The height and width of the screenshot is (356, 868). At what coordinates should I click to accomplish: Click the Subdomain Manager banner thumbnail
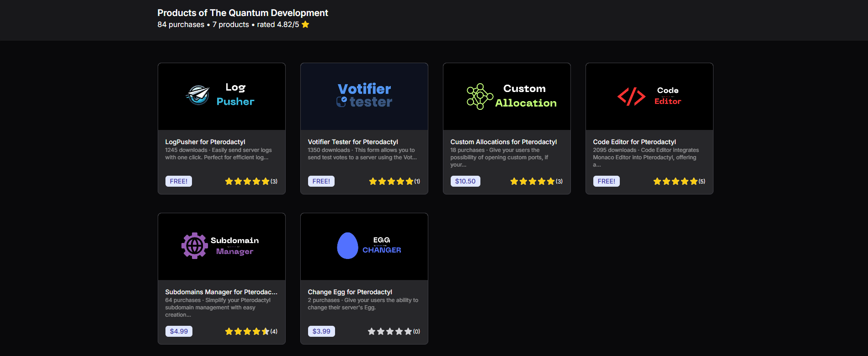[222, 247]
